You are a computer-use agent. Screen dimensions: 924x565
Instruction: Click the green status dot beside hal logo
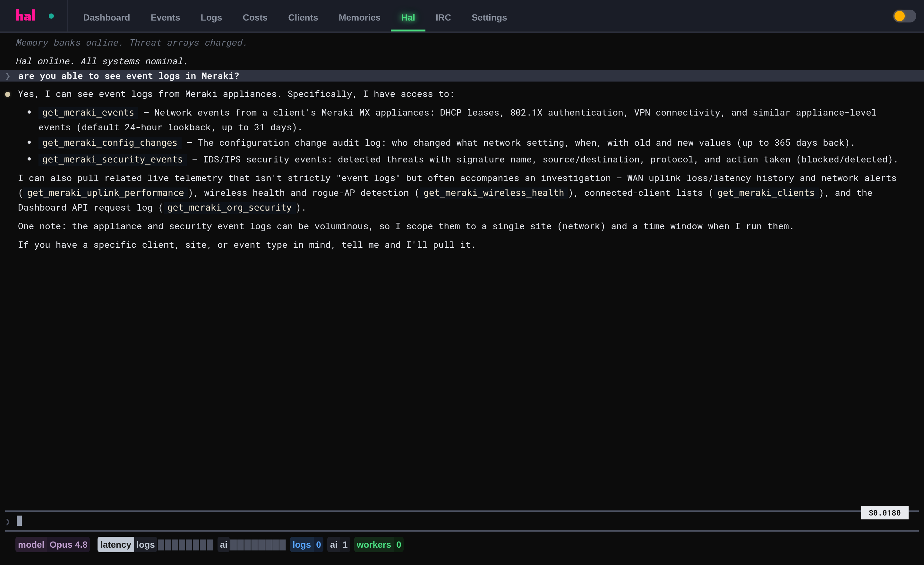(51, 16)
